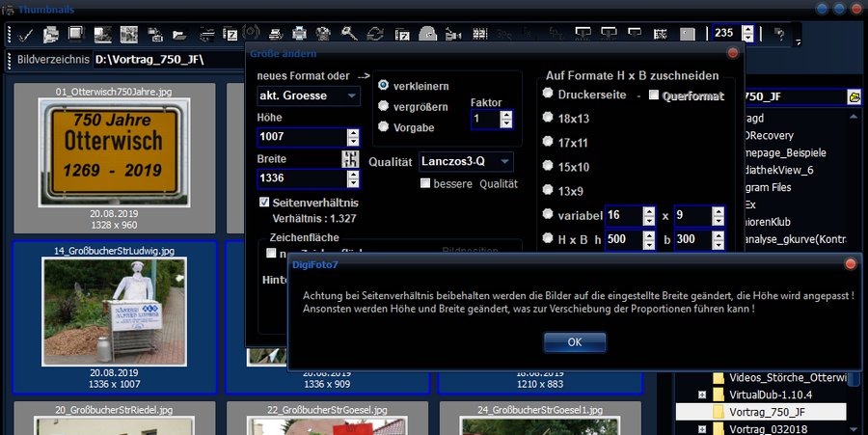Toggle the Seitenverhältnis checkbox
Image resolution: width=868 pixels, height=435 pixels.
(x=264, y=203)
